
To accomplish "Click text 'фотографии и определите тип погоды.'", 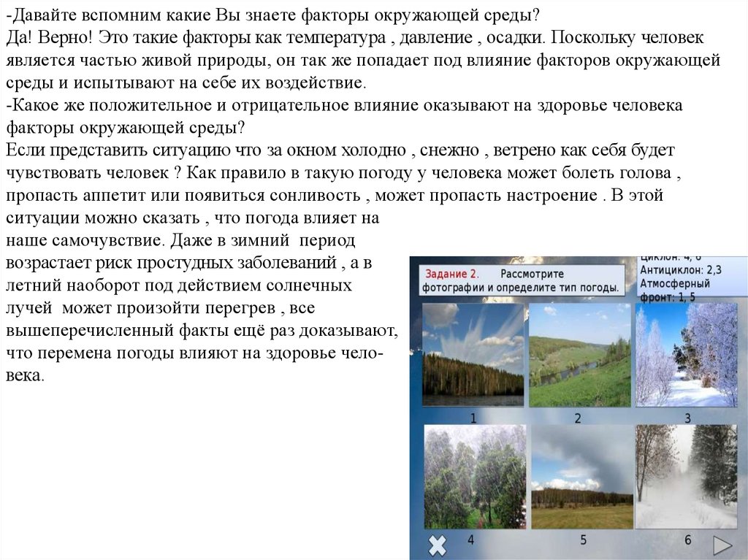I will (520, 288).
